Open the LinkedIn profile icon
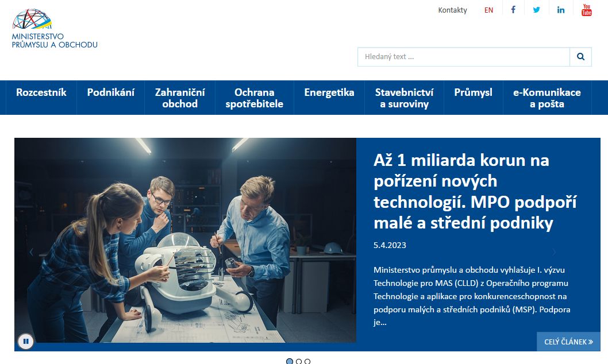608x364 pixels. tap(561, 10)
